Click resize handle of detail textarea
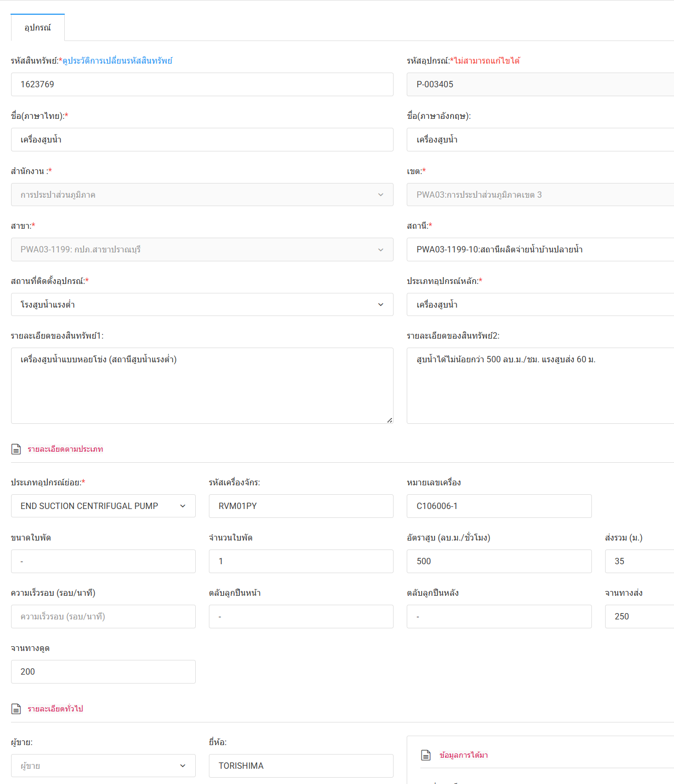Image resolution: width=674 pixels, height=784 pixels. (389, 420)
